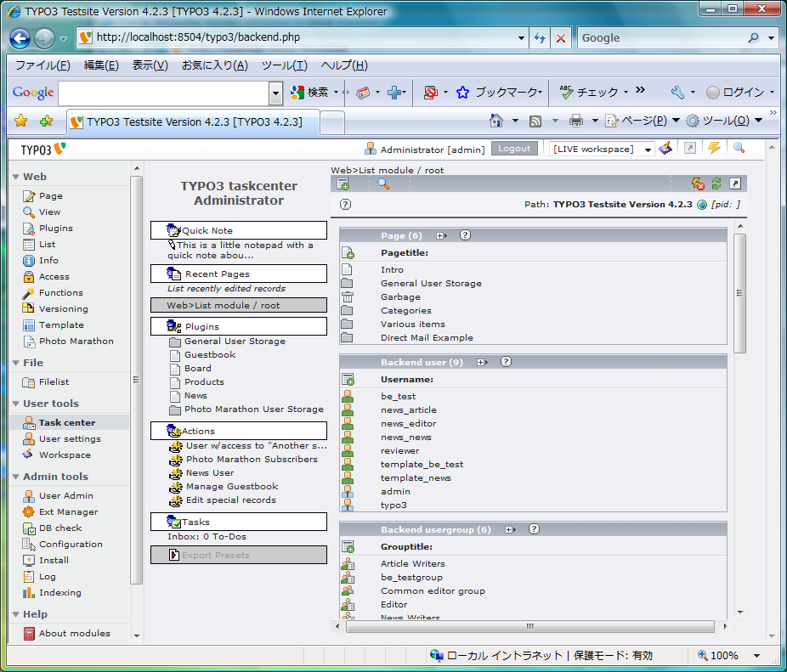Open the お気に入り(A) menu

(x=215, y=65)
